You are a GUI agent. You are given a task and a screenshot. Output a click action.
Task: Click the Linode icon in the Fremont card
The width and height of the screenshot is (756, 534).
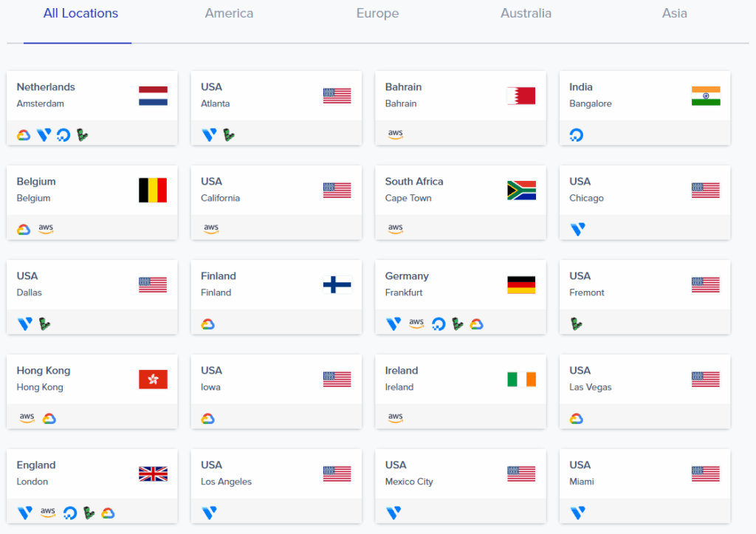point(576,324)
